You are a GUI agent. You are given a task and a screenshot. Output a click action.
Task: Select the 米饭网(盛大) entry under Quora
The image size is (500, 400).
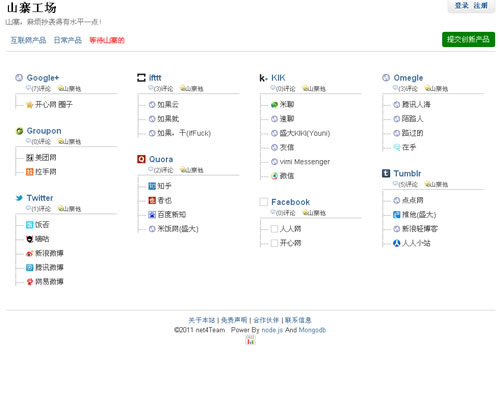178,229
